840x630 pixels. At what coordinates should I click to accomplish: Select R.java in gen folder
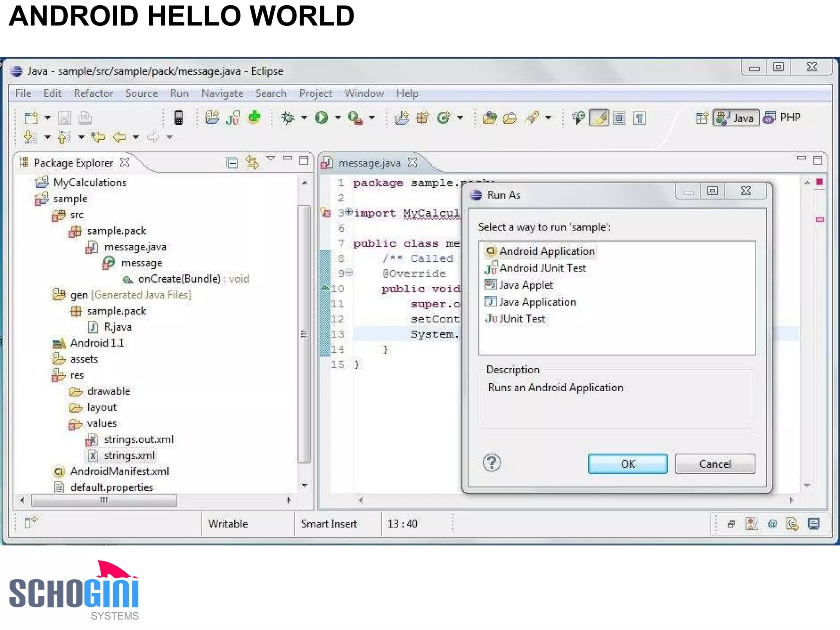click(110, 327)
